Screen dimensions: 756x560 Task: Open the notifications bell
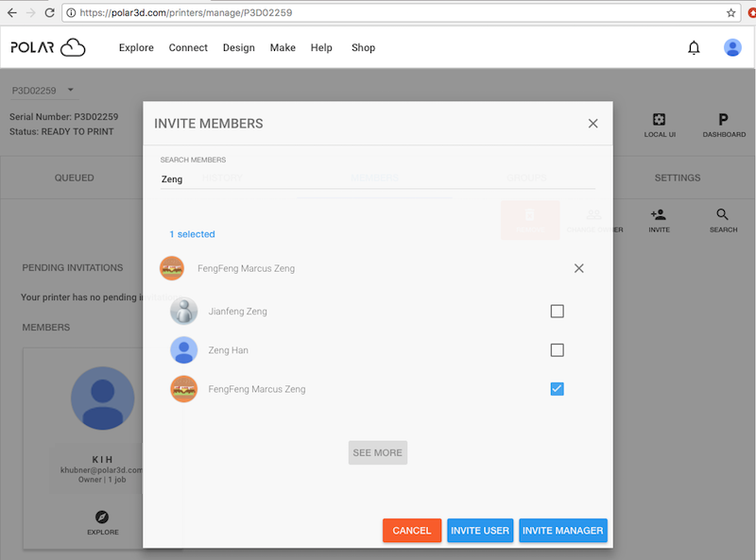[x=694, y=48]
